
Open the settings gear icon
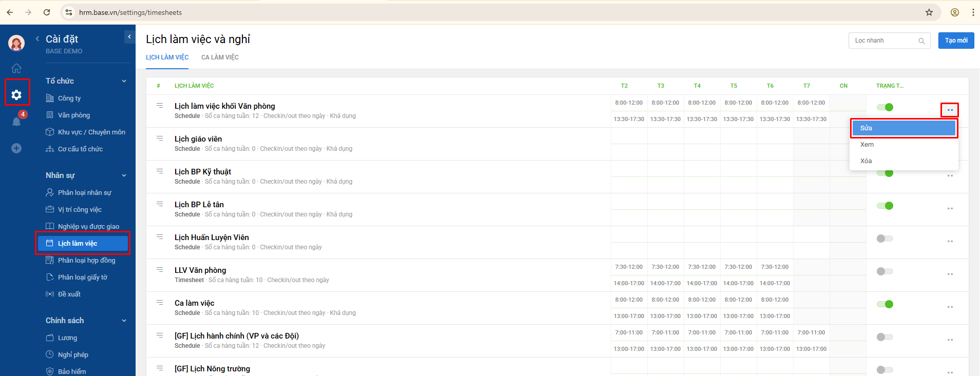(x=16, y=95)
